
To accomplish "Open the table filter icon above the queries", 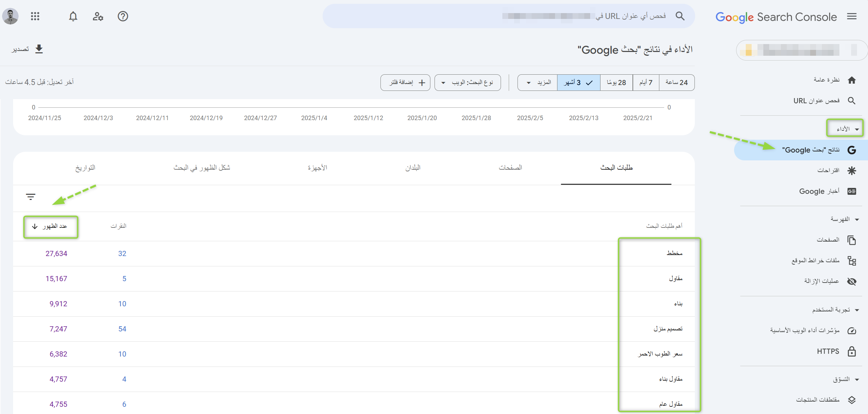I will pyautogui.click(x=30, y=197).
